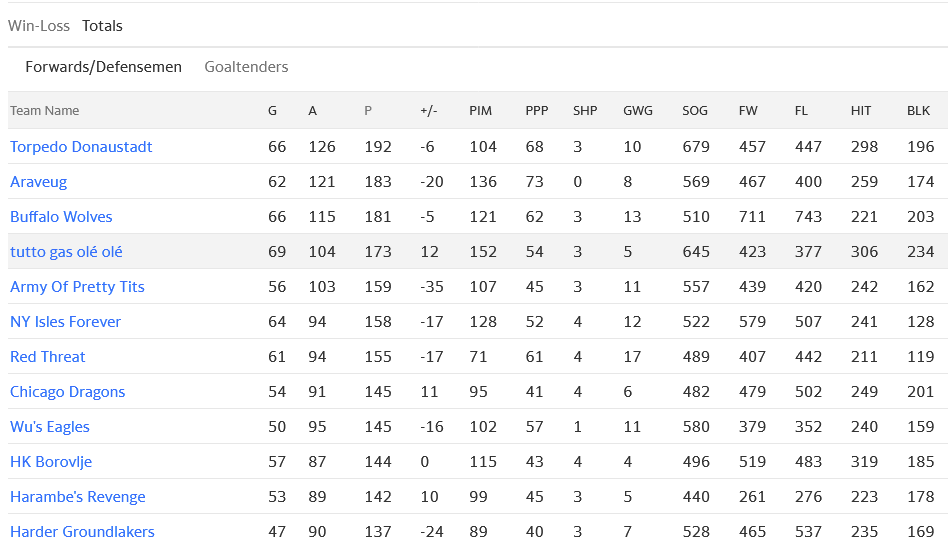Open the Red Threat team page
Screen dimensions: 948x550
pyautogui.click(x=48, y=357)
